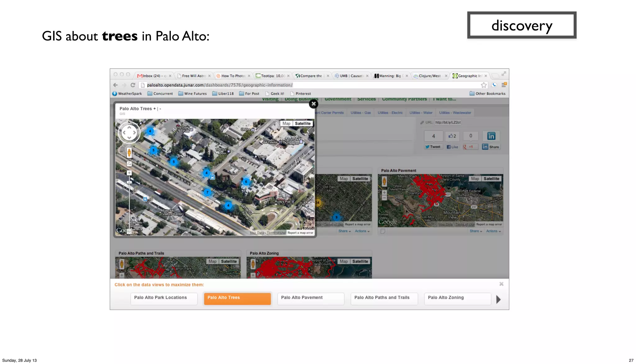Image resolution: width=636 pixels, height=364 pixels.
Task: Open the Clojure/West browser tab
Action: click(x=430, y=76)
